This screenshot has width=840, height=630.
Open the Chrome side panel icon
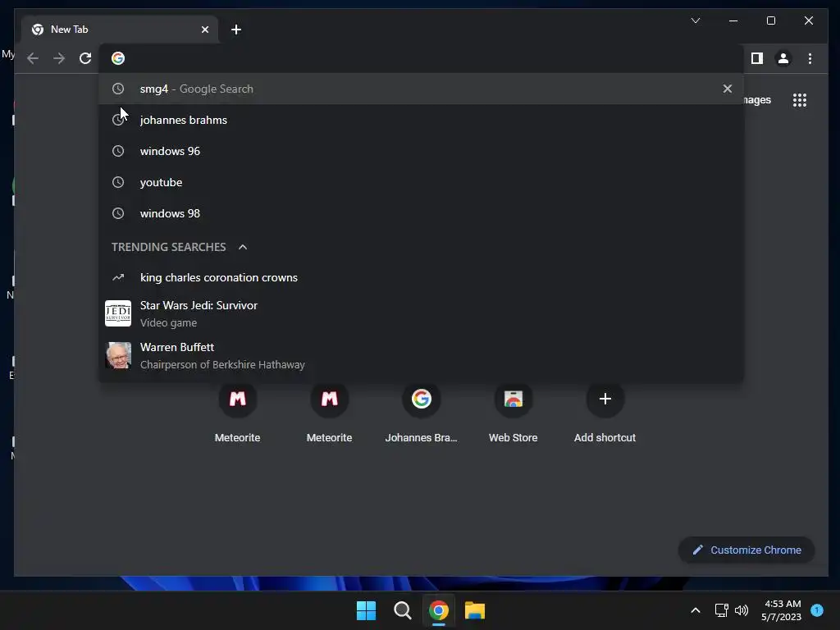pos(756,58)
